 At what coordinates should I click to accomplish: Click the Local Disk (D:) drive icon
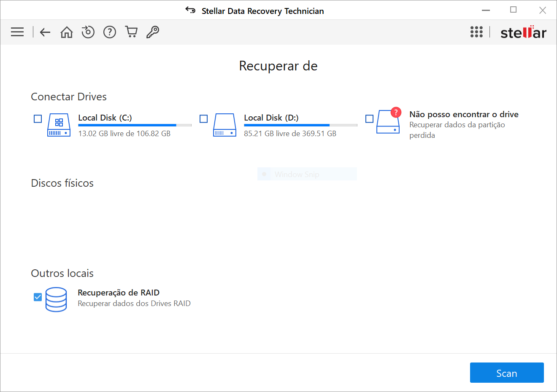coord(225,125)
